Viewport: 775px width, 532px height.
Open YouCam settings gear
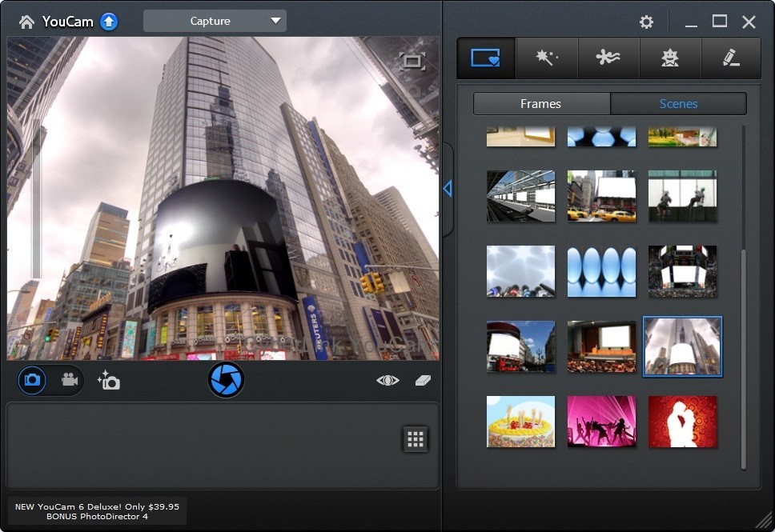coord(646,22)
